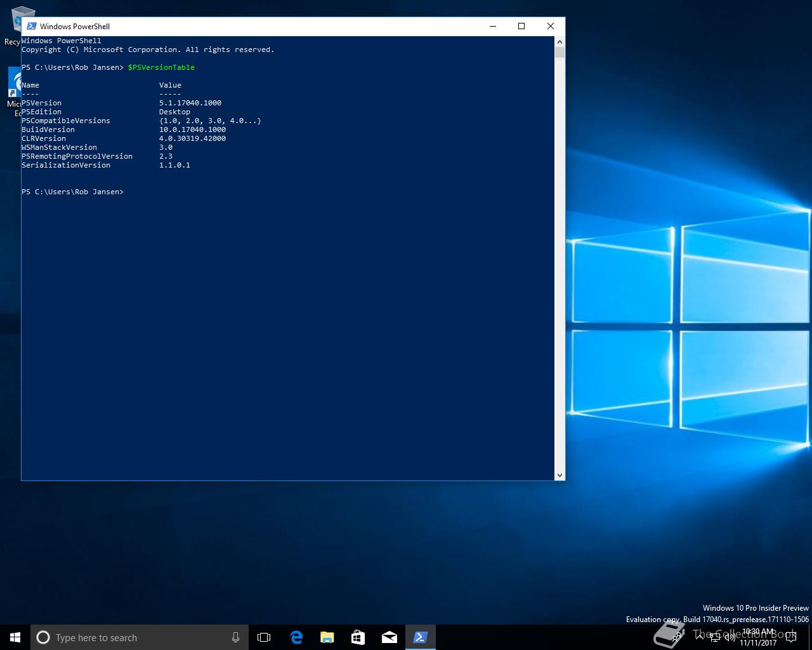Viewport: 812px width, 650px height.
Task: Click the PSEdition value Desktop
Action: [174, 112]
